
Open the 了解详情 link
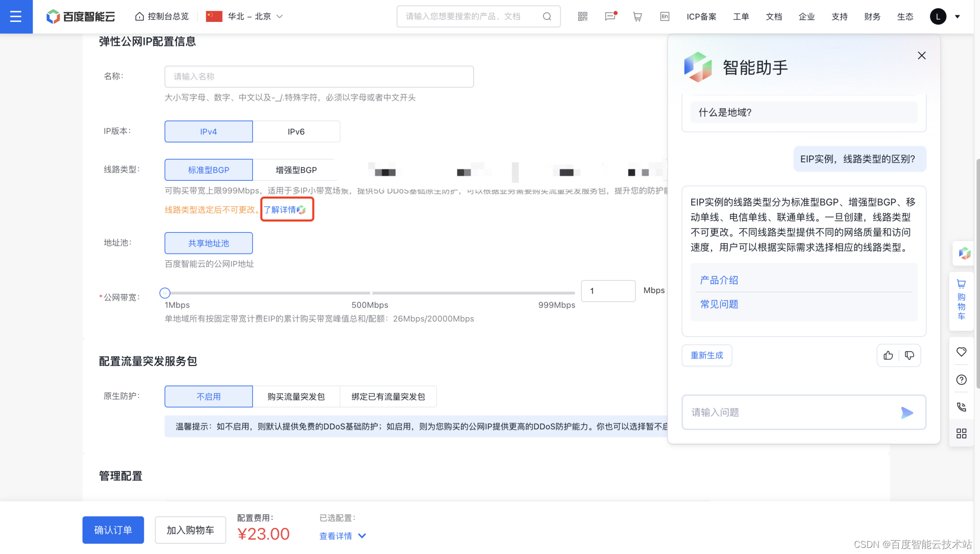click(284, 209)
